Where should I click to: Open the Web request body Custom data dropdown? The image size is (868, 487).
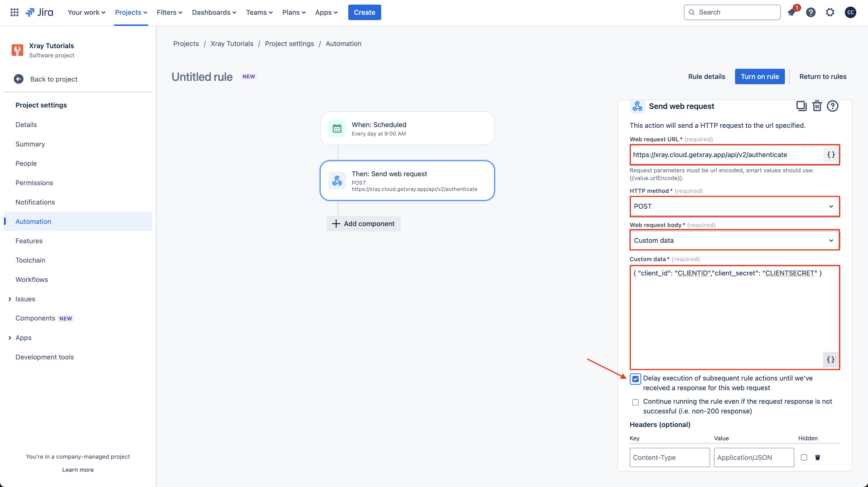point(735,240)
